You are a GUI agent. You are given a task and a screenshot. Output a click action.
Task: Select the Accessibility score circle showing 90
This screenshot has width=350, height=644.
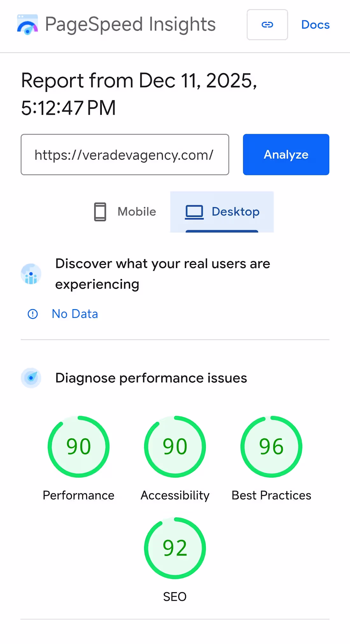point(175,447)
